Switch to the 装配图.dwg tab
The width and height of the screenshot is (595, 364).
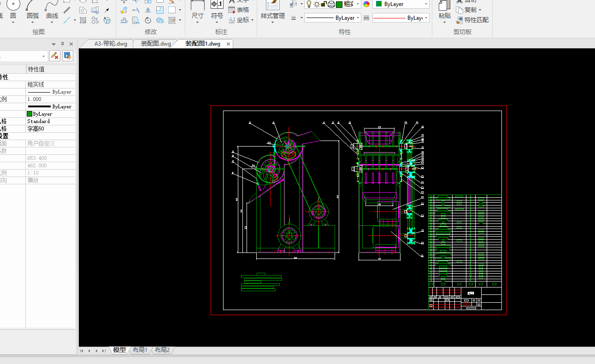(156, 44)
